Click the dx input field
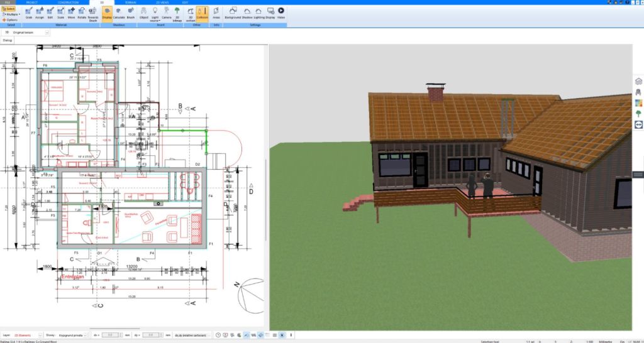Viewport: 644px width, 343px height. pyautogui.click(x=109, y=335)
